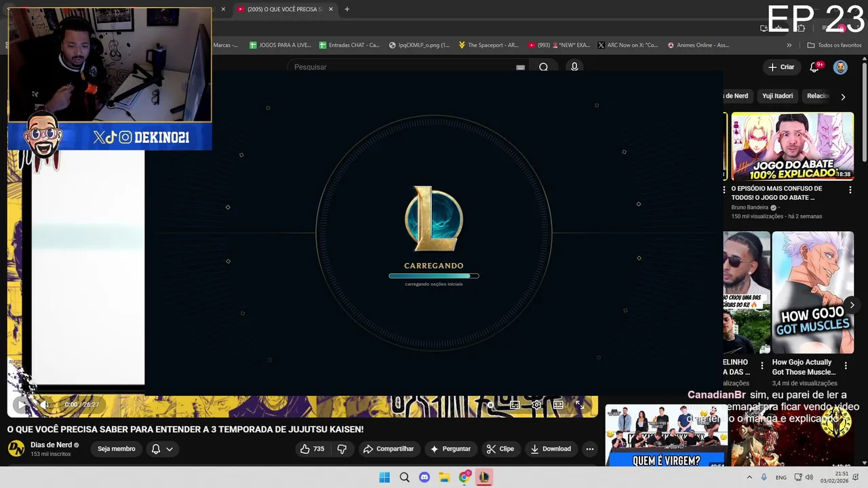Click the Download button
The width and height of the screenshot is (868, 488).
click(551, 449)
